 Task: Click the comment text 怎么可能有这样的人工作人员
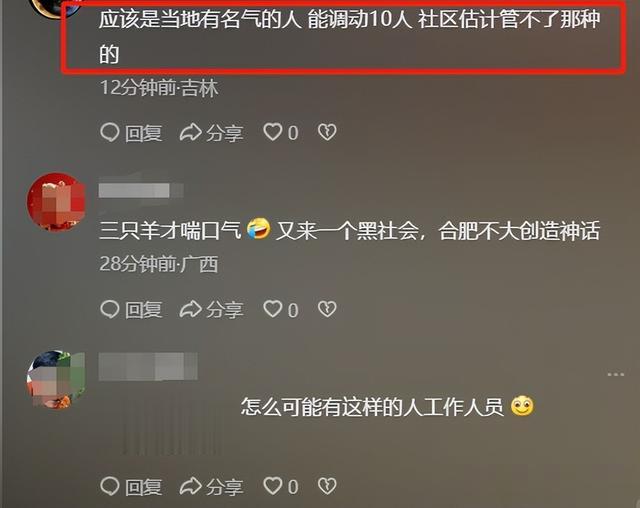tap(372, 407)
